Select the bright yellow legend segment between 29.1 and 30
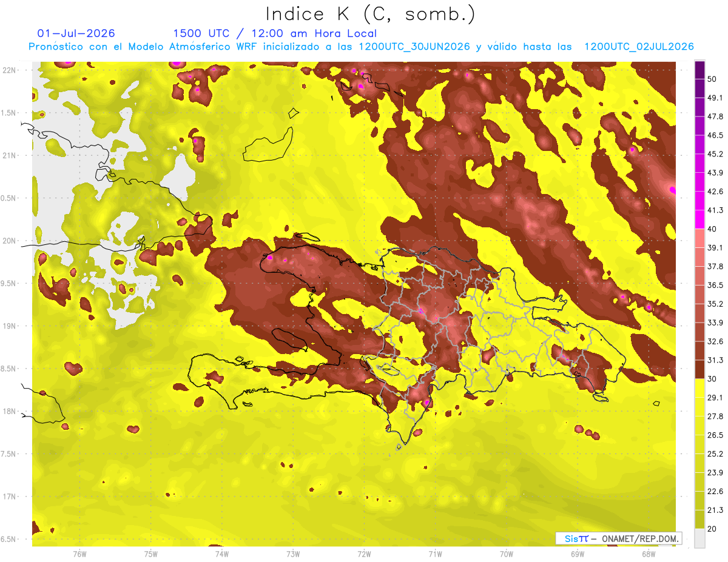728x562 pixels. [699, 388]
